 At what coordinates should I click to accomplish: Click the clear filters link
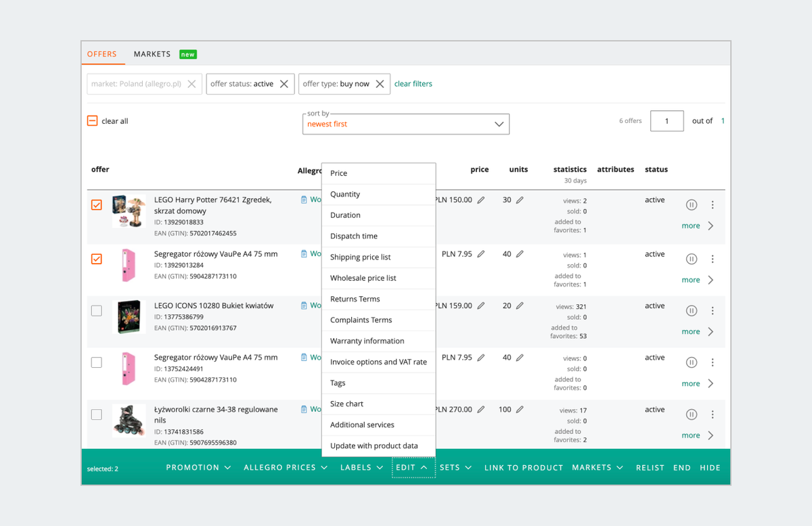pyautogui.click(x=413, y=84)
